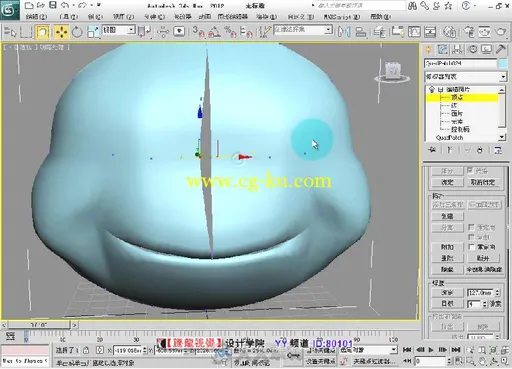This screenshot has height=369, width=512.
Task: Click the 全部取消隐藏 button
Action: coord(484,269)
